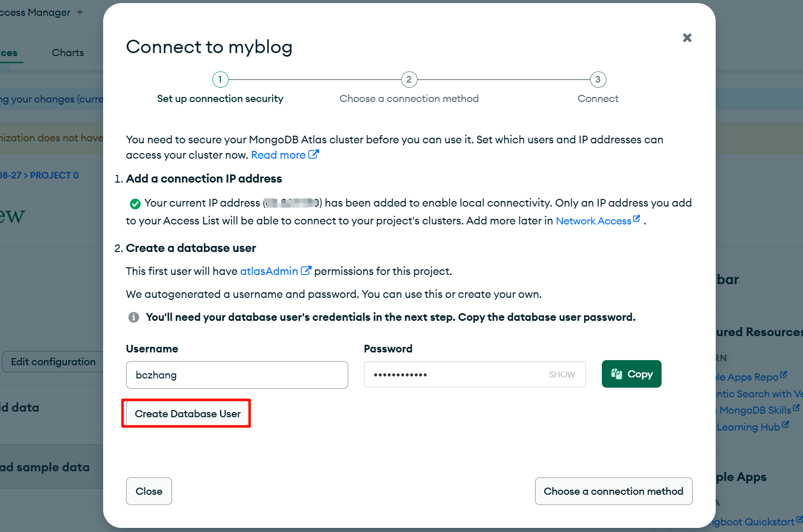803x532 pixels.
Task: Show the hidden database password
Action: point(562,374)
